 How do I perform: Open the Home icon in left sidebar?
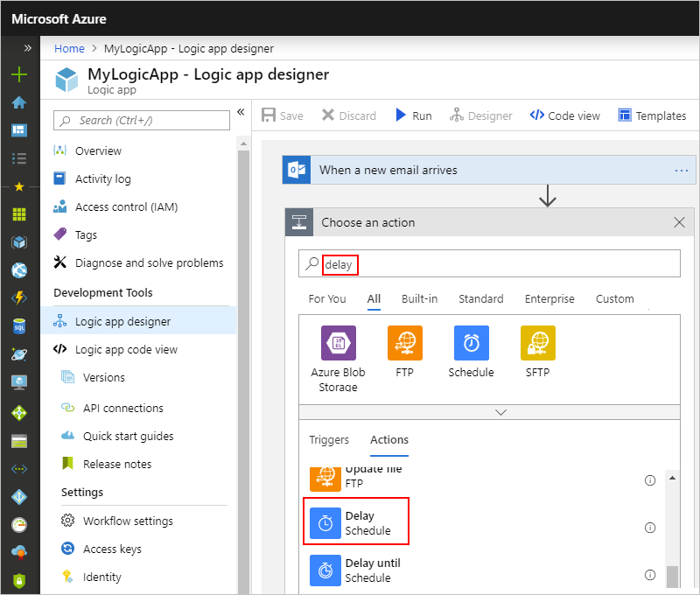[x=18, y=102]
